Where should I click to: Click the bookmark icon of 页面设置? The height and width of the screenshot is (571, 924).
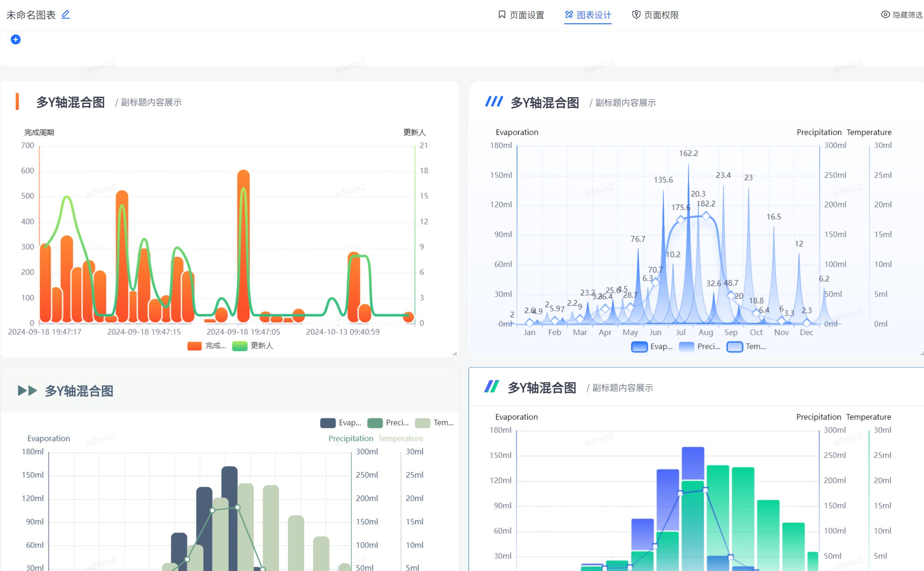502,15
